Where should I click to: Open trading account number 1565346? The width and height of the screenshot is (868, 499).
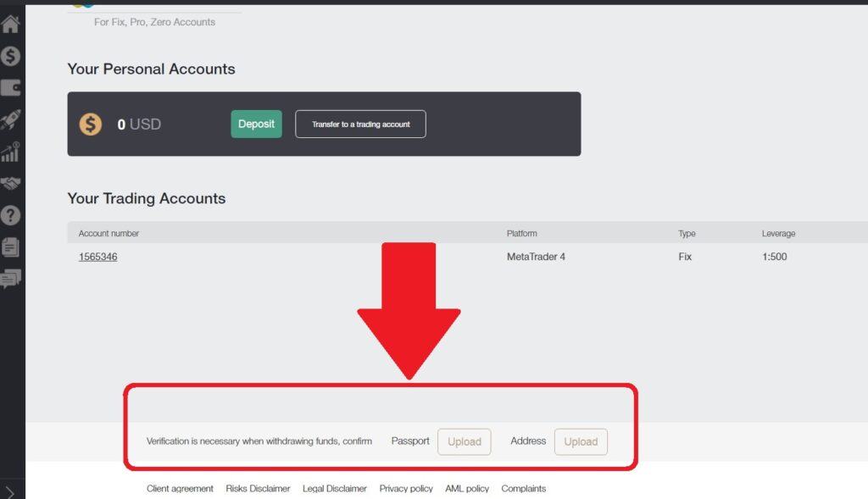pos(98,257)
